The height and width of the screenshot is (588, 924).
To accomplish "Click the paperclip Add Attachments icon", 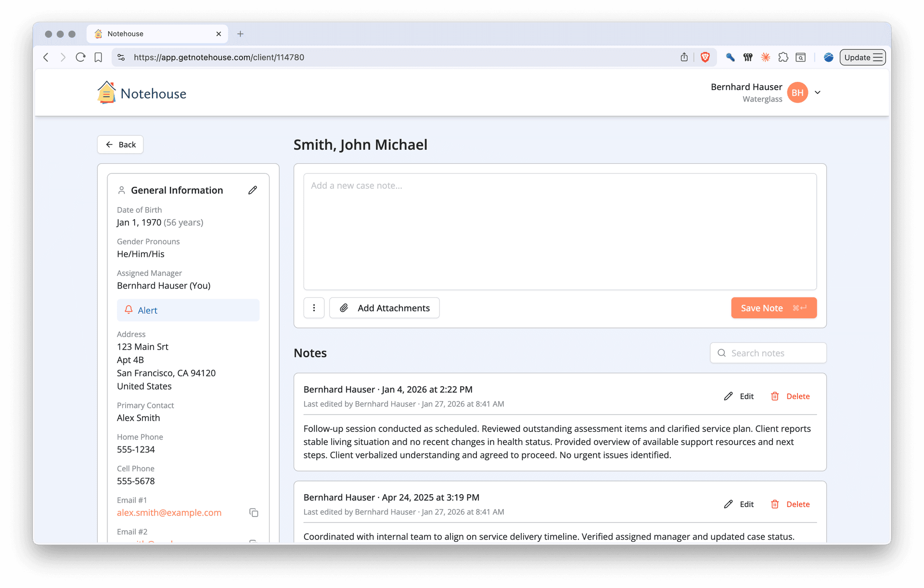I will 344,308.
